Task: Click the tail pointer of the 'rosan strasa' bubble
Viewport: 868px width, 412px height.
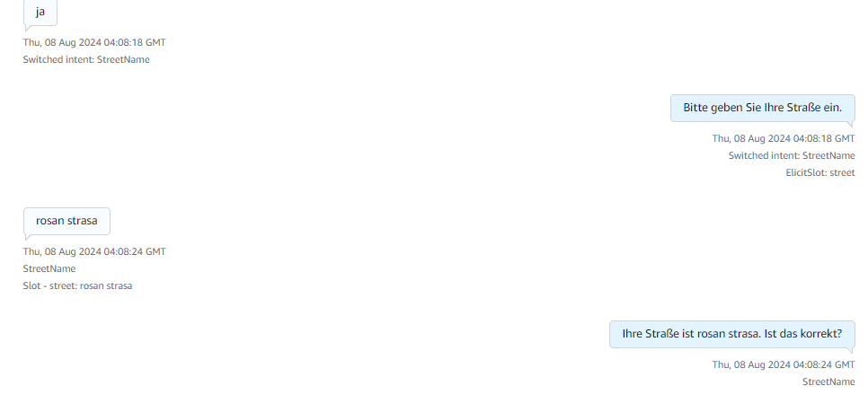Action: tap(29, 237)
